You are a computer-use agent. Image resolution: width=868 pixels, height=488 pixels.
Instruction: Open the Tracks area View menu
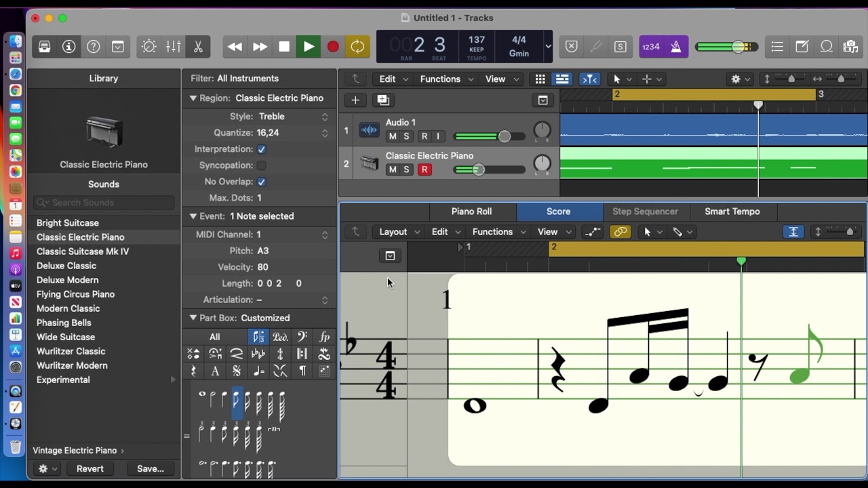(502, 79)
